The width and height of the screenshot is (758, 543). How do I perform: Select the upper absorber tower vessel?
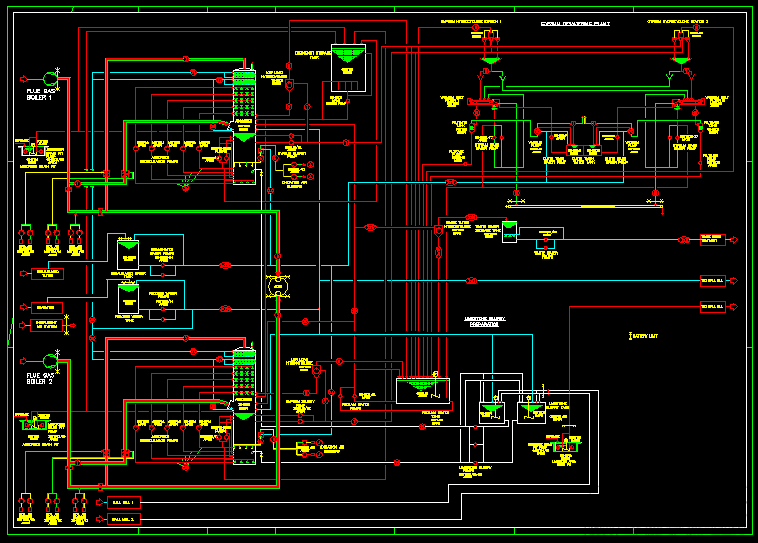(x=244, y=127)
